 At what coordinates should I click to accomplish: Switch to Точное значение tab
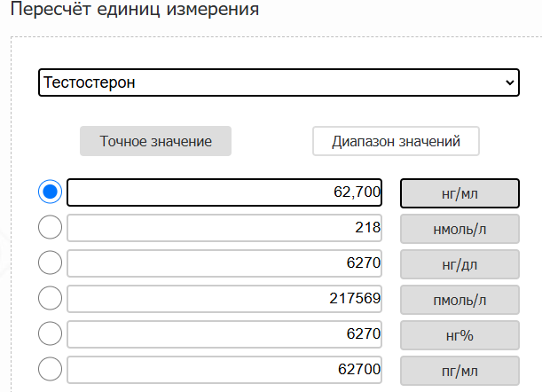[x=155, y=141]
